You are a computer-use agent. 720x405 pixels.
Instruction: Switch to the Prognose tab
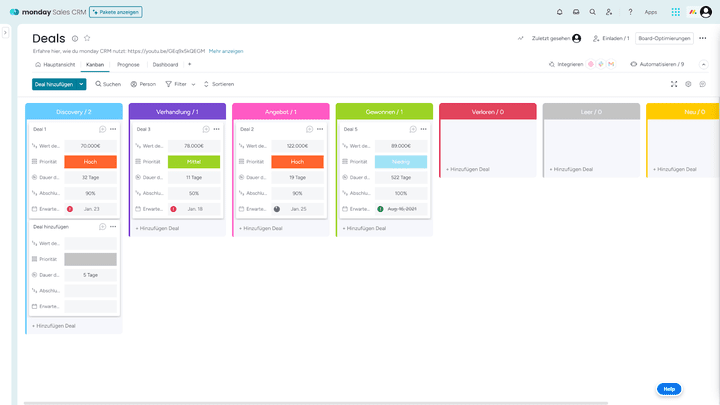(128, 65)
